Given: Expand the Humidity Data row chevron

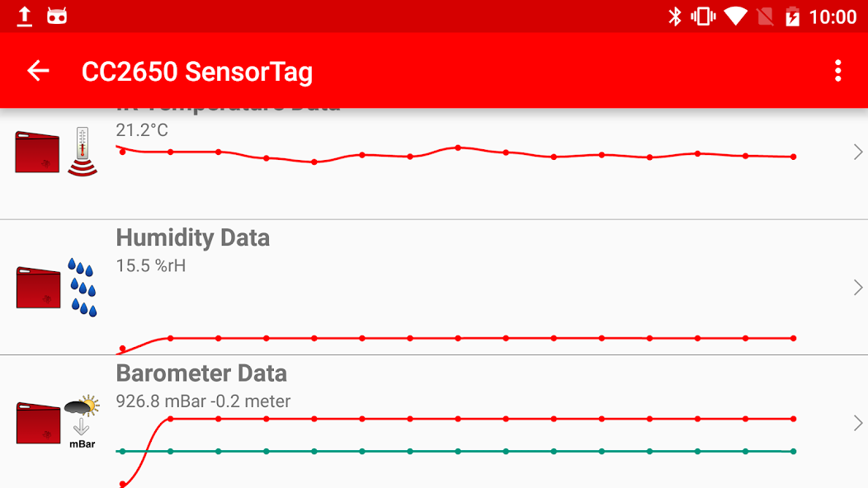Looking at the screenshot, I should [857, 287].
